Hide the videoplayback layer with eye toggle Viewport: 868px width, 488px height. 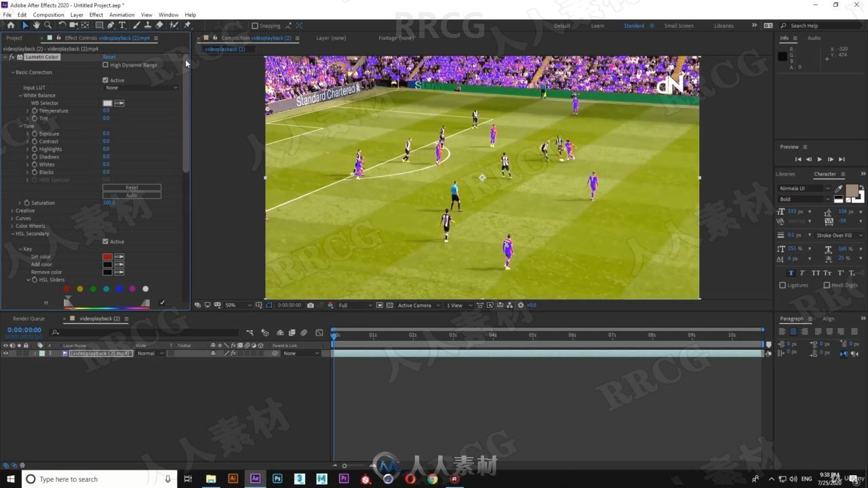point(5,353)
